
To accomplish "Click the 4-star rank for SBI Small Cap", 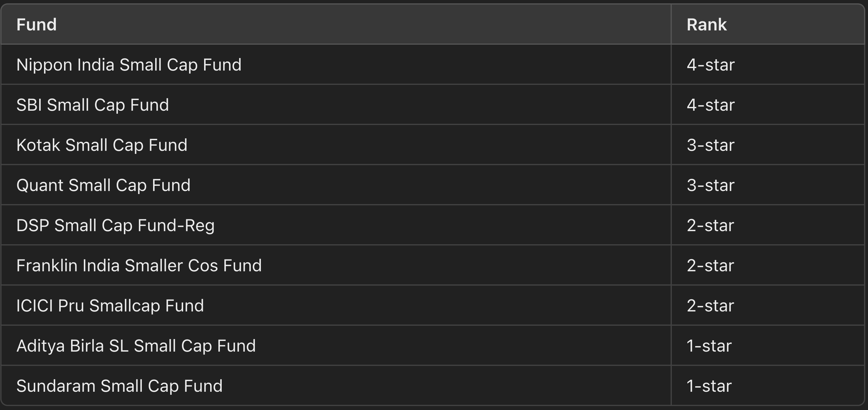I will pos(710,105).
